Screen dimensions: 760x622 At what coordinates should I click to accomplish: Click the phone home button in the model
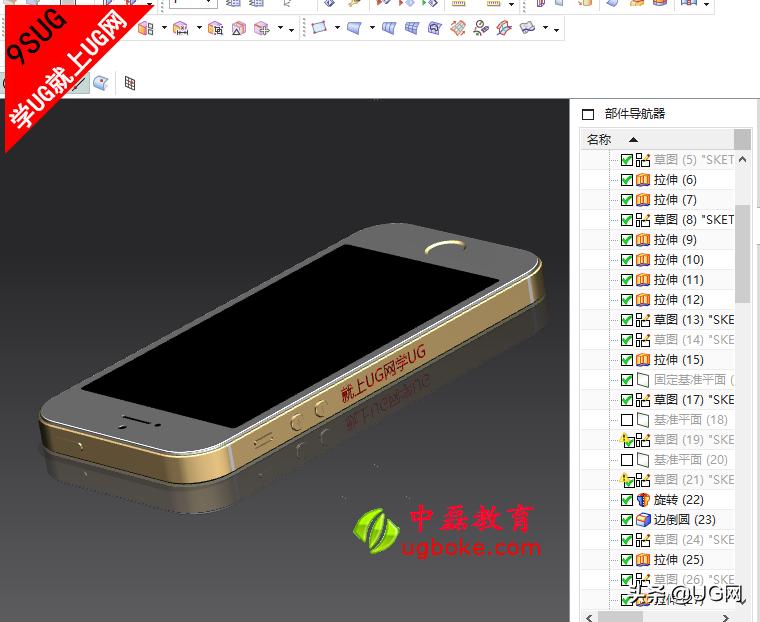(445, 247)
